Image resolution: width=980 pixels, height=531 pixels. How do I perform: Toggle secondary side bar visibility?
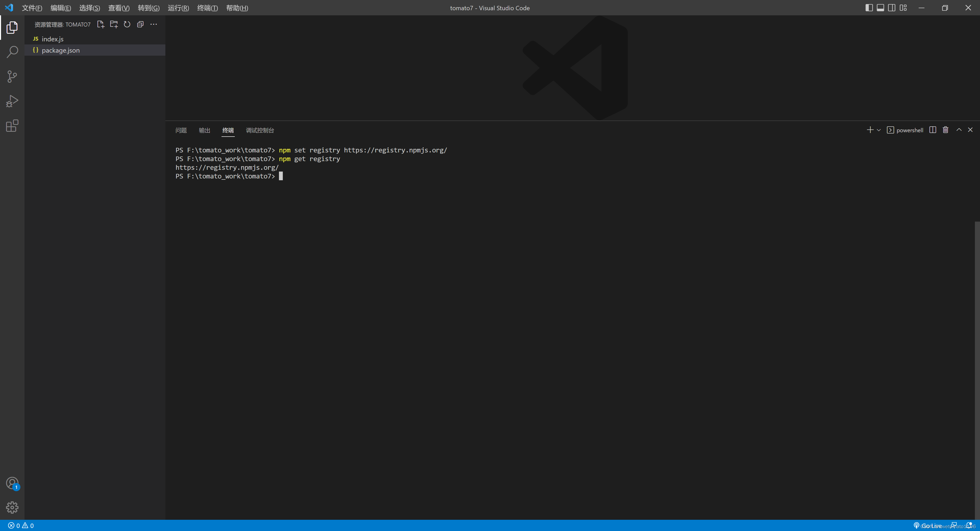(892, 8)
